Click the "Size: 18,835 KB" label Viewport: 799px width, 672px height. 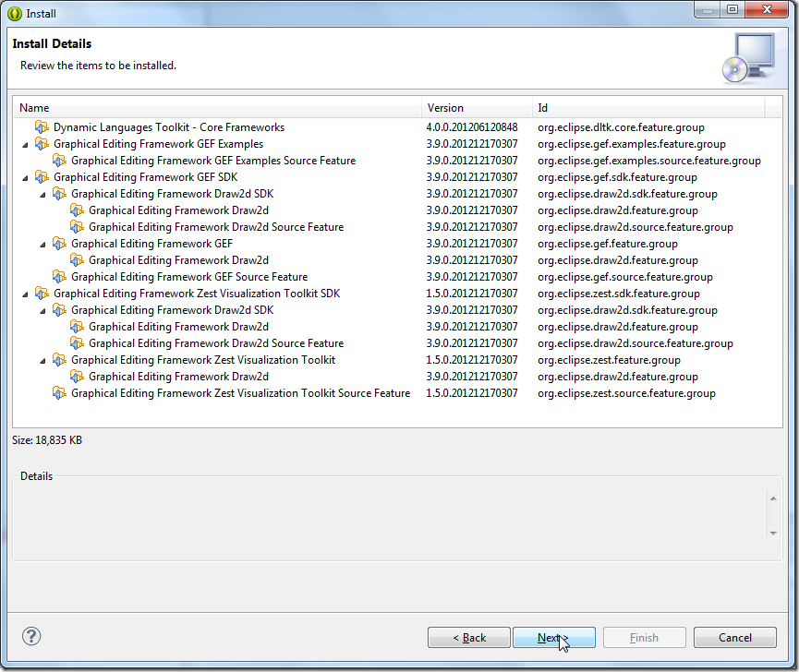[x=47, y=440]
